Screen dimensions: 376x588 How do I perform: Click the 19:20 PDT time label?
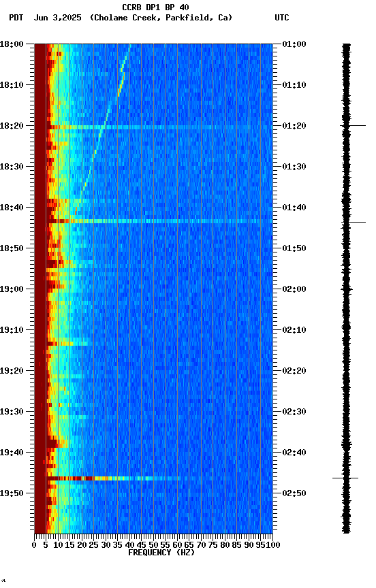tap(12, 371)
